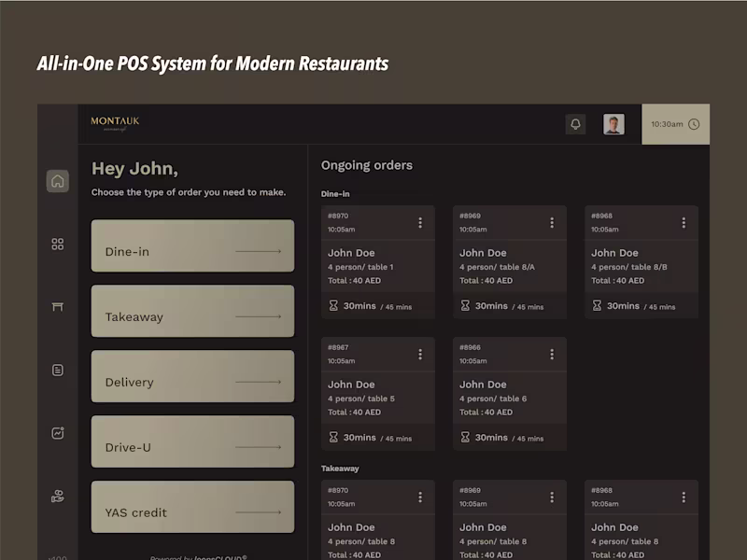
Task: Open options menu for takeaway order #8969
Action: click(552, 497)
